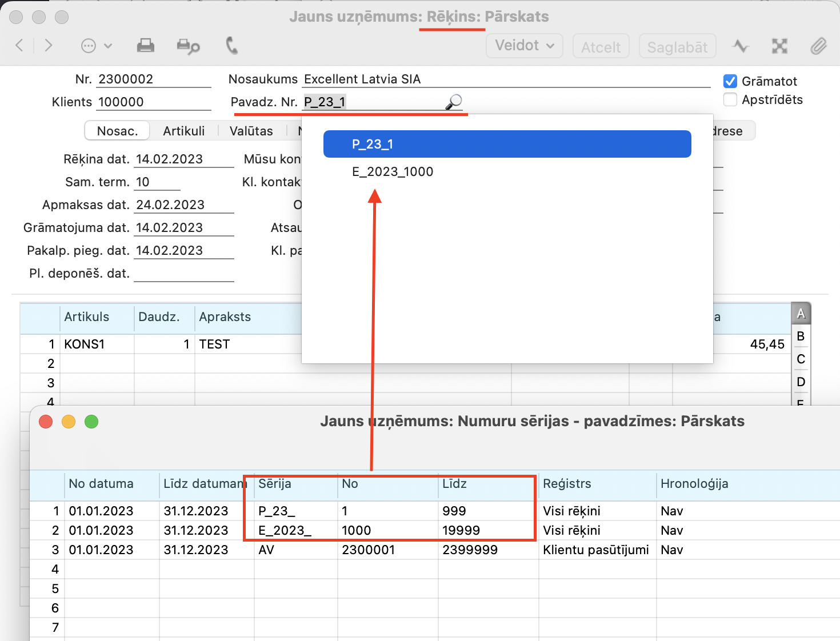
Task: Click the Apmaksas dat. date field
Action: pyautogui.click(x=183, y=205)
